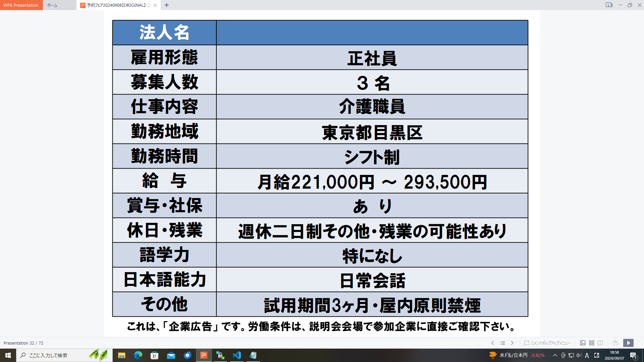Open the コメントポップアップメニュー comment popup menu

547,343
